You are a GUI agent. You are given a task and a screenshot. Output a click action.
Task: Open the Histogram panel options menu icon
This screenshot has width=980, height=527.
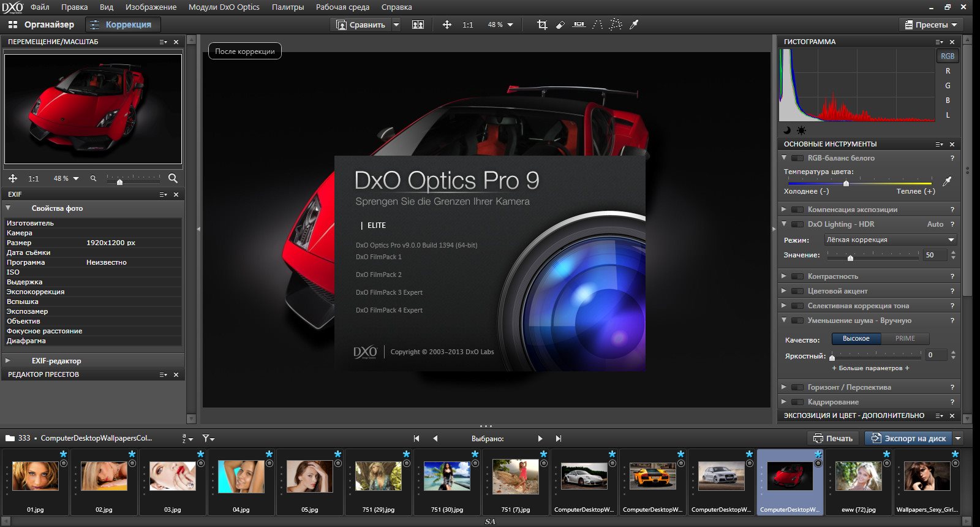click(939, 42)
